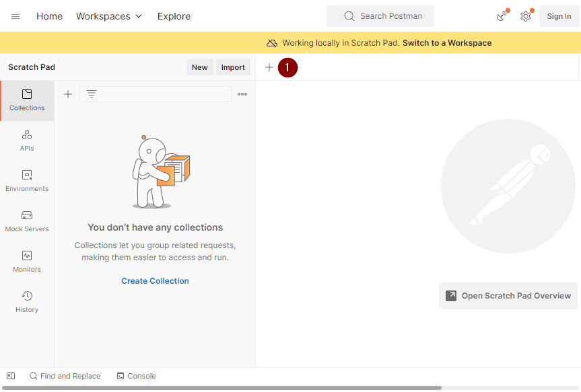Open the Mock Servers sidebar tab
Viewport: 581px width, 392px height.
coord(27,221)
